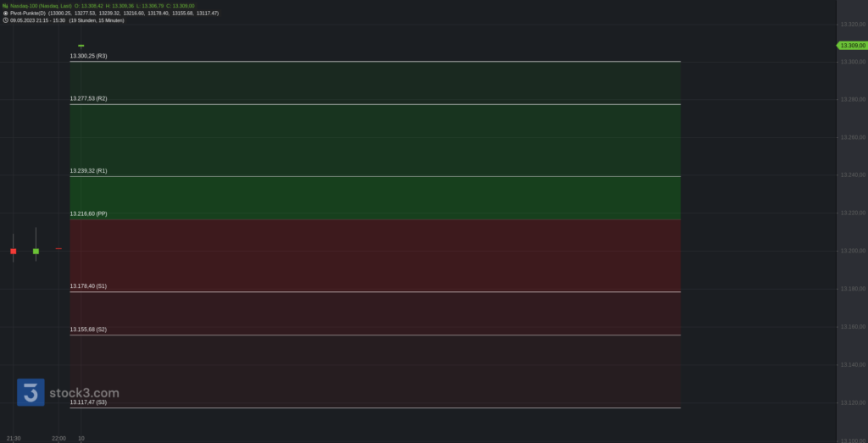
Task: Select the small green candle above R3
Action: tap(81, 46)
